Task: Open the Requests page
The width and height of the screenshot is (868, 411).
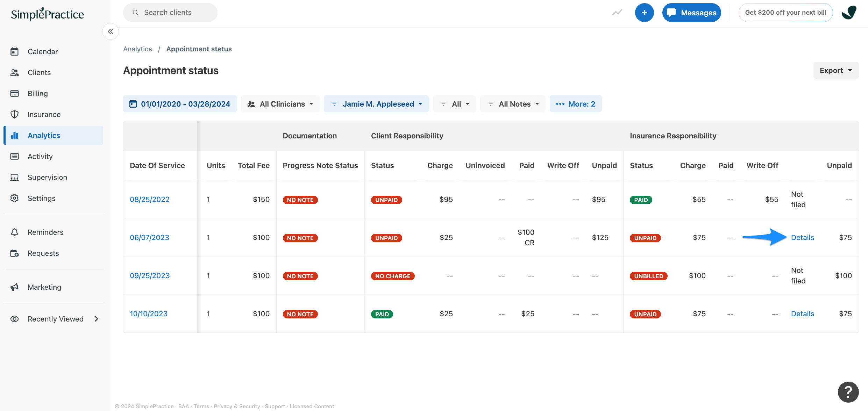Action: (43, 253)
